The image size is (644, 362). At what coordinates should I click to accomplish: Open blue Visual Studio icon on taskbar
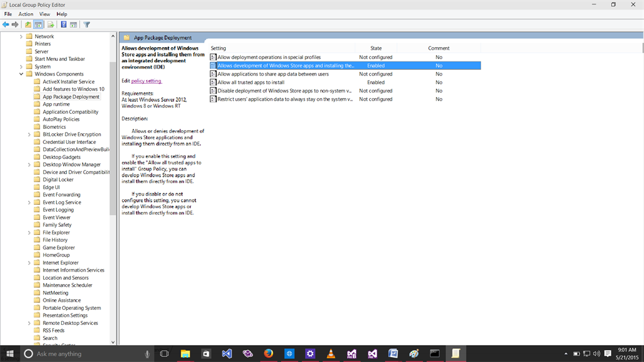(226, 353)
